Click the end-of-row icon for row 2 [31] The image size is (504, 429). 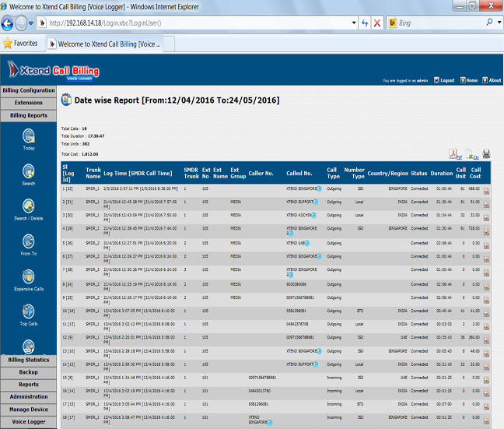[x=486, y=204]
